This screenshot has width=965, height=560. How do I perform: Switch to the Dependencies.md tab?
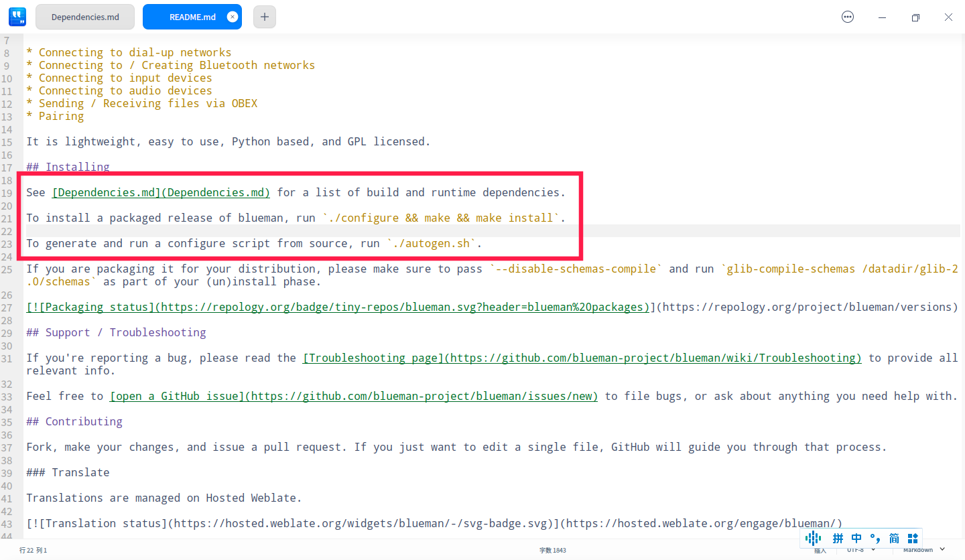85,17
